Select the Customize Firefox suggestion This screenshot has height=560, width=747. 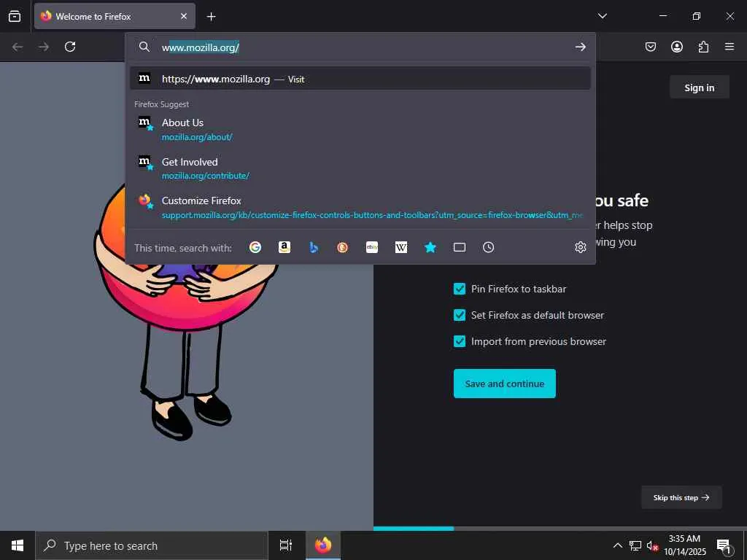coord(360,207)
